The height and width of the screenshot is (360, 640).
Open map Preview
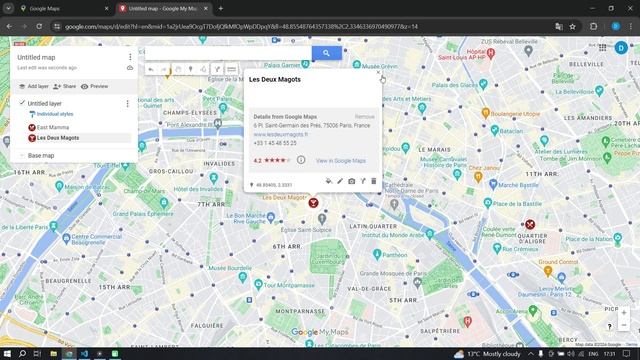point(95,87)
